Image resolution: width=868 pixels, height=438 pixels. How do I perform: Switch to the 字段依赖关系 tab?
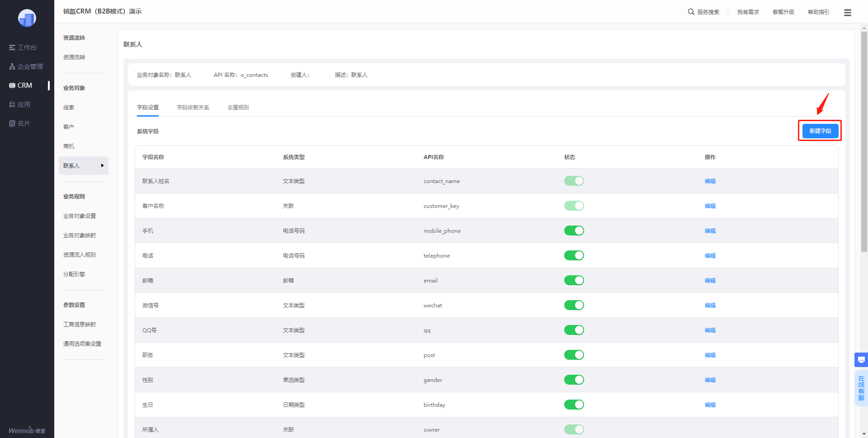[x=193, y=108]
